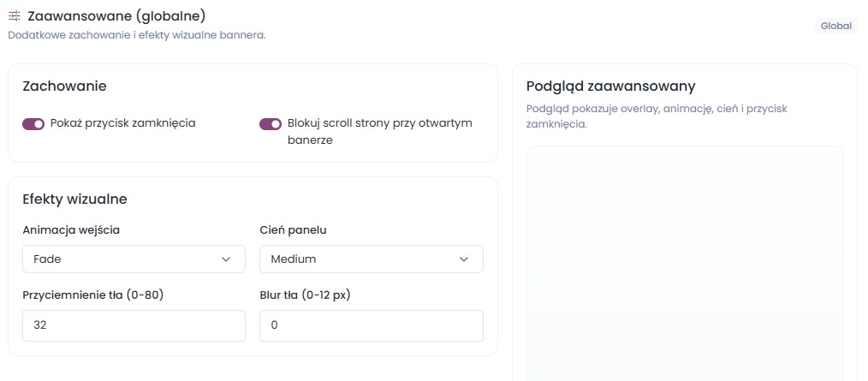Click the Podgląd zaawansowany title
This screenshot has width=868, height=381.
pyautogui.click(x=611, y=86)
